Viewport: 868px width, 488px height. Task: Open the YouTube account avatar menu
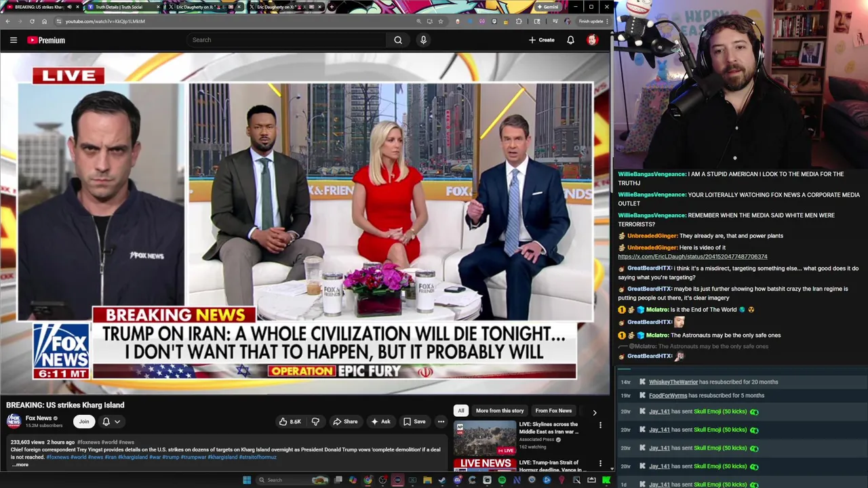coord(592,40)
